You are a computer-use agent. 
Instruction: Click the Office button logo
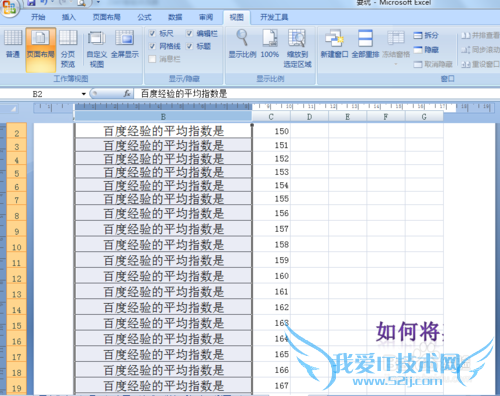9,8
